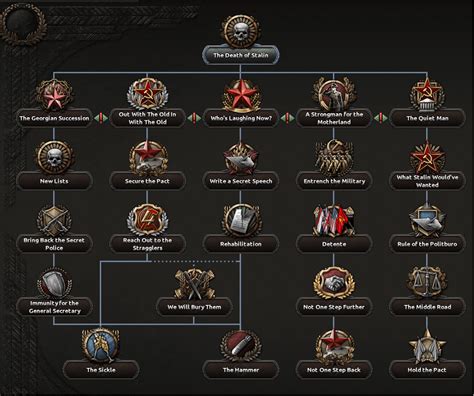This screenshot has height=396, width=474.
Task: Select Not One Step Back label
Action: coord(334,370)
